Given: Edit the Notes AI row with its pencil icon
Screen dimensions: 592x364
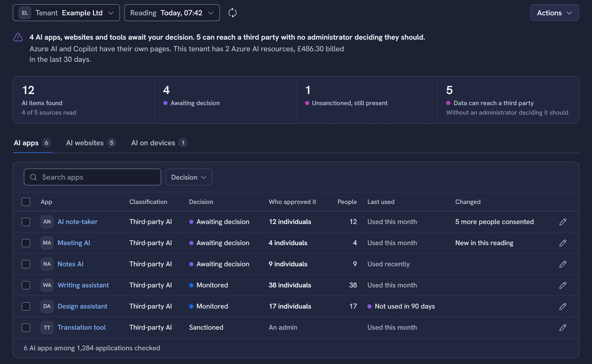Looking at the screenshot, I should click(x=563, y=264).
